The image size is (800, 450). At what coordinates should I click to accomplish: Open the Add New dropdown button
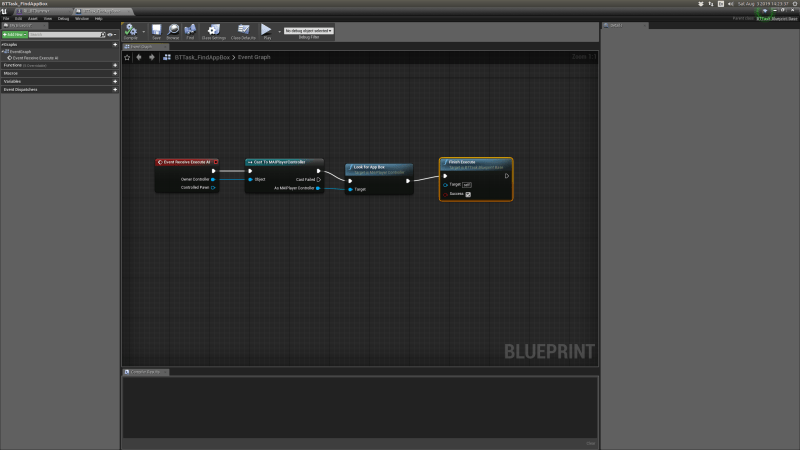tap(13, 34)
